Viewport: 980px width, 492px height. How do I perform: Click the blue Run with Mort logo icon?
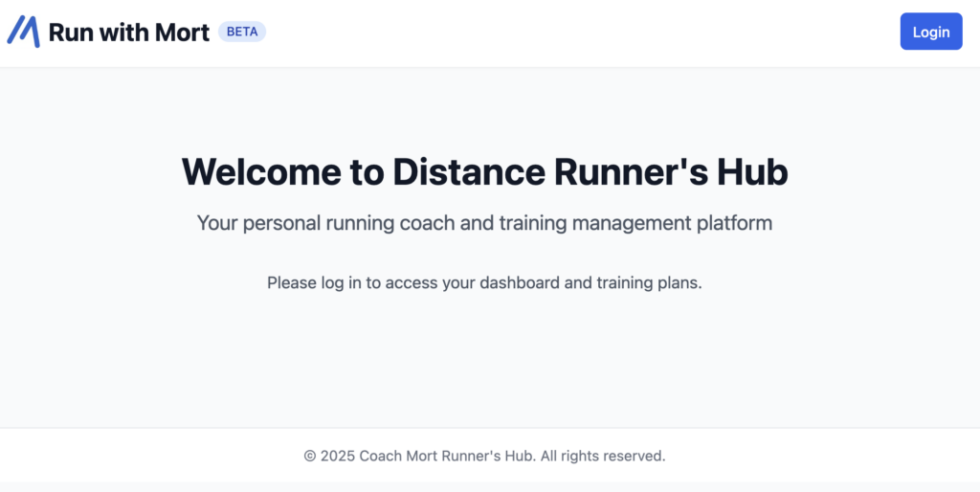click(24, 32)
